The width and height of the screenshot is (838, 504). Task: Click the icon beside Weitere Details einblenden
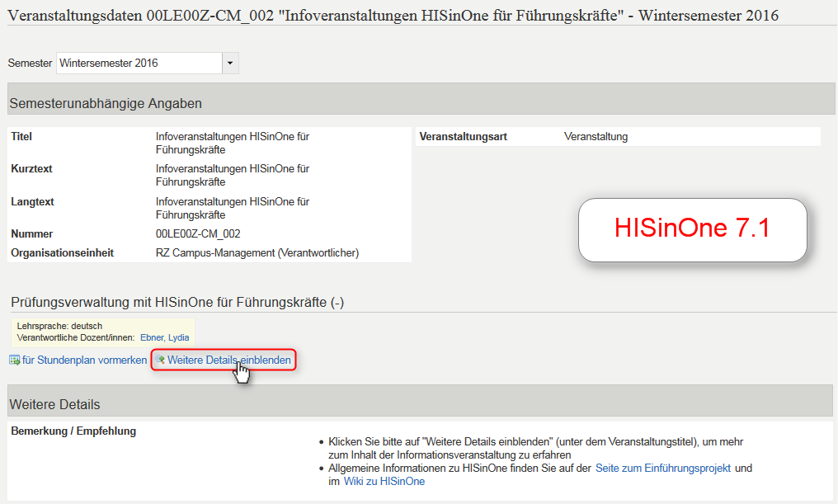(x=160, y=360)
